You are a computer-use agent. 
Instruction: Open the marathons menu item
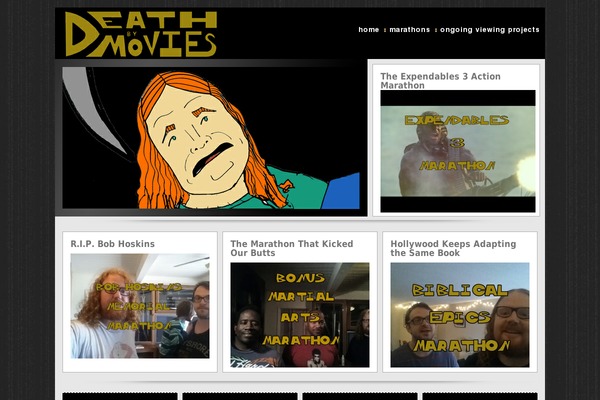[x=409, y=29]
